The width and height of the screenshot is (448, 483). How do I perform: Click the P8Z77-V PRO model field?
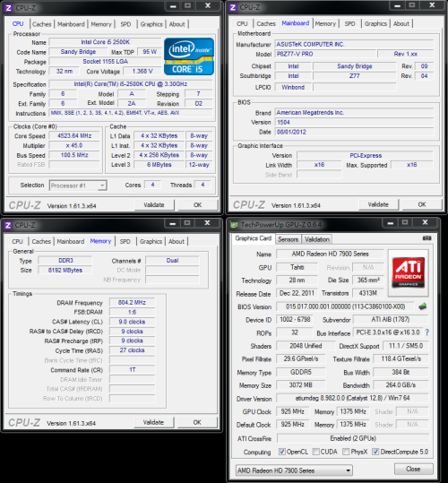pyautogui.click(x=325, y=54)
